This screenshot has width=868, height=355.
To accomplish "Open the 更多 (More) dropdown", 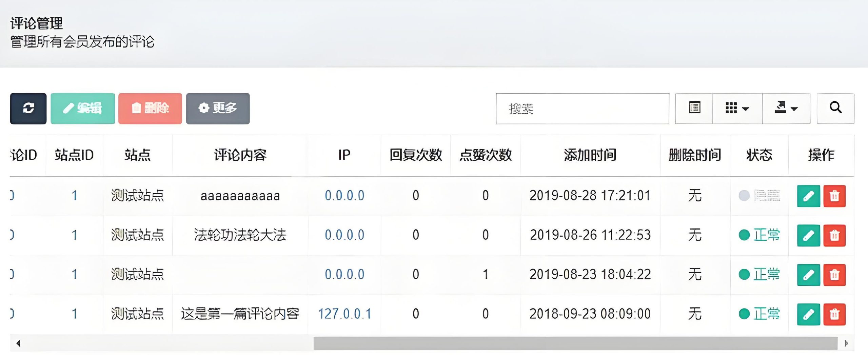I will [x=218, y=109].
